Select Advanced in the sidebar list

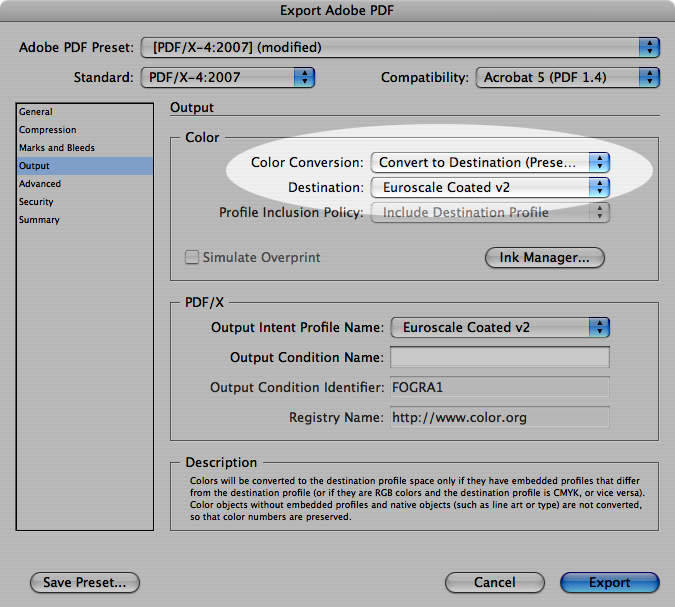pos(85,184)
